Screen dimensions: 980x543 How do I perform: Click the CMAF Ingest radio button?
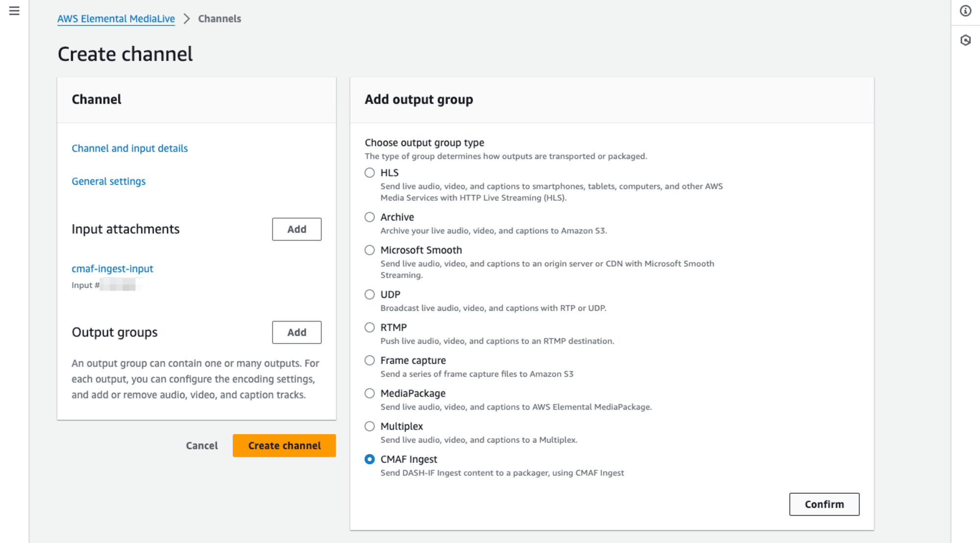click(369, 459)
